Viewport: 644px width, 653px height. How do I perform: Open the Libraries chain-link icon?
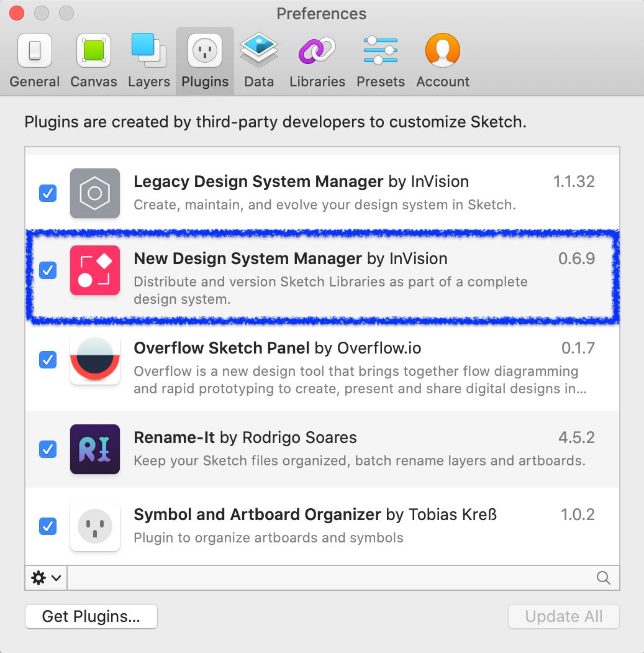317,50
